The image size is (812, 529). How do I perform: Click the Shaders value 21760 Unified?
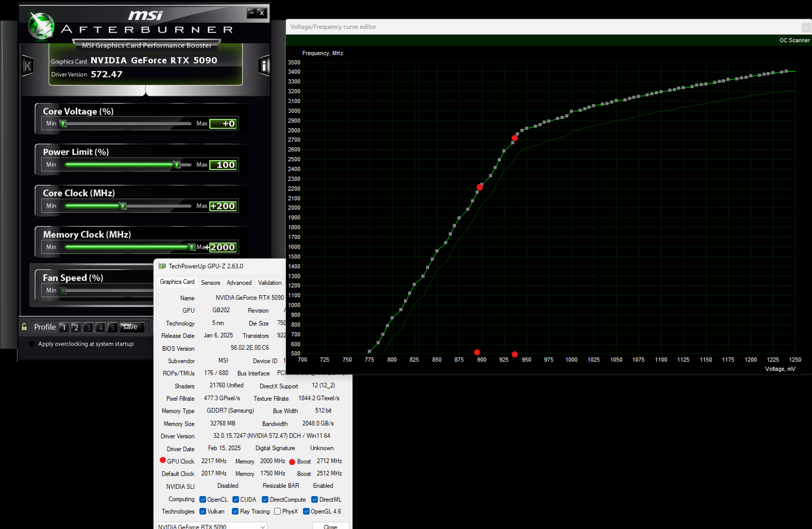[x=226, y=385]
